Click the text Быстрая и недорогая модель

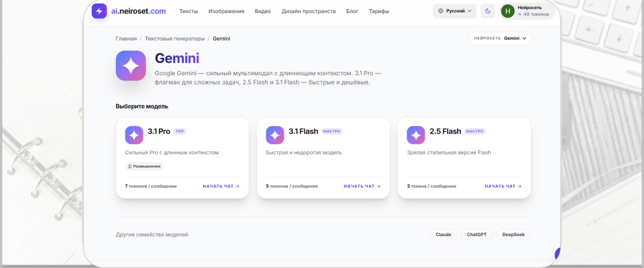click(x=304, y=152)
